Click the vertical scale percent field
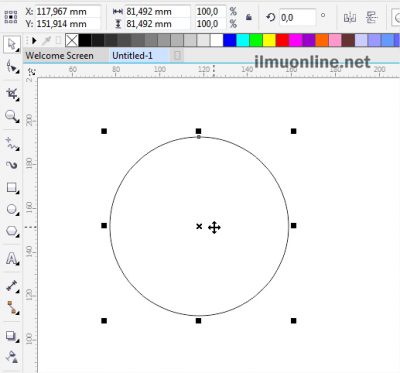The width and height of the screenshot is (400, 373). tap(210, 24)
